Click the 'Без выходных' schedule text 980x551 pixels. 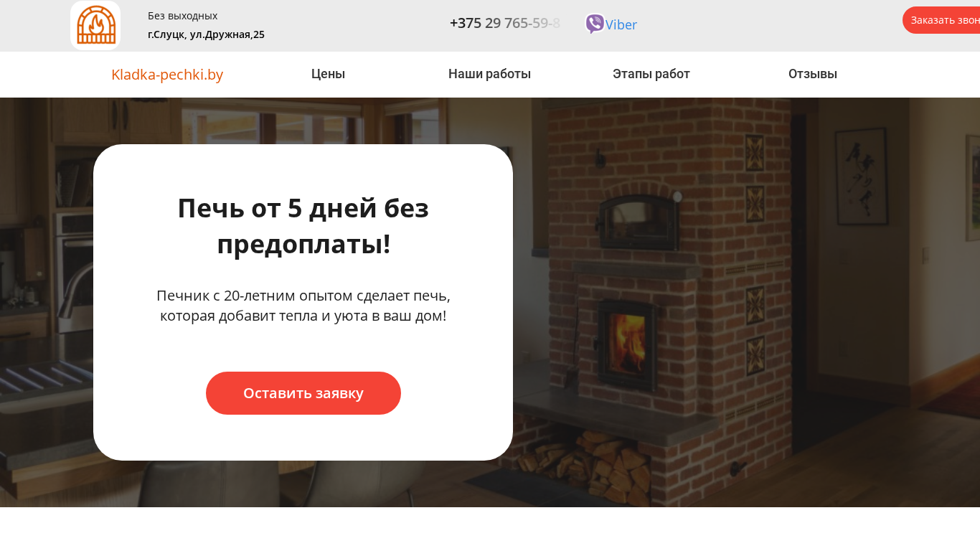pyautogui.click(x=182, y=16)
